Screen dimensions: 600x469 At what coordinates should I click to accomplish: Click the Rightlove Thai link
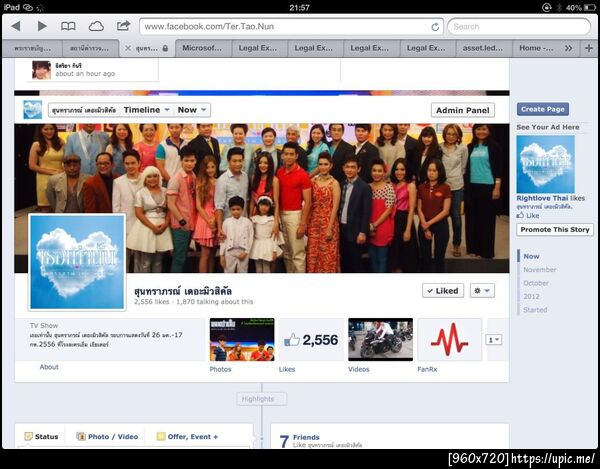coord(542,198)
